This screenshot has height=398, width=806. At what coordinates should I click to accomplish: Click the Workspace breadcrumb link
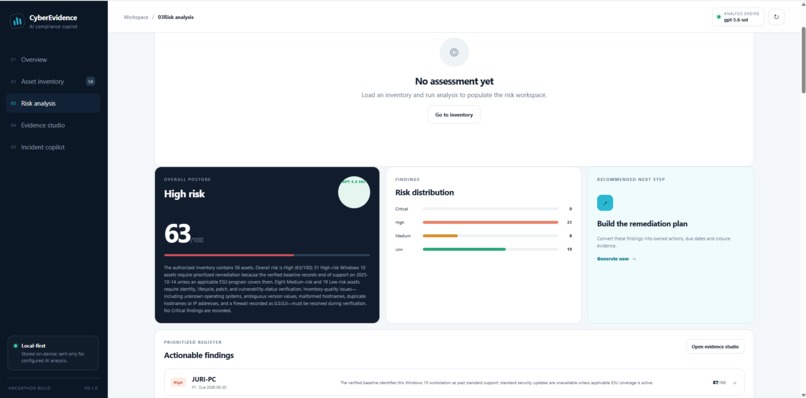click(x=136, y=17)
